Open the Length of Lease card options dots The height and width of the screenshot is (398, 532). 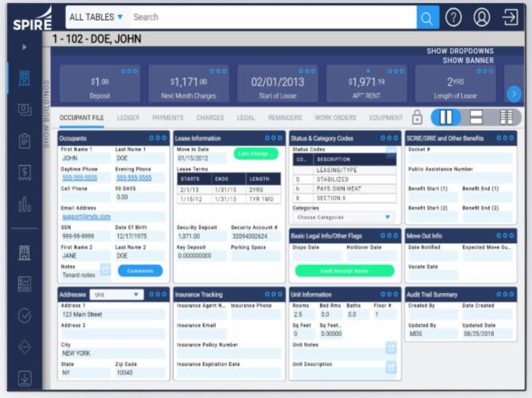coord(485,71)
